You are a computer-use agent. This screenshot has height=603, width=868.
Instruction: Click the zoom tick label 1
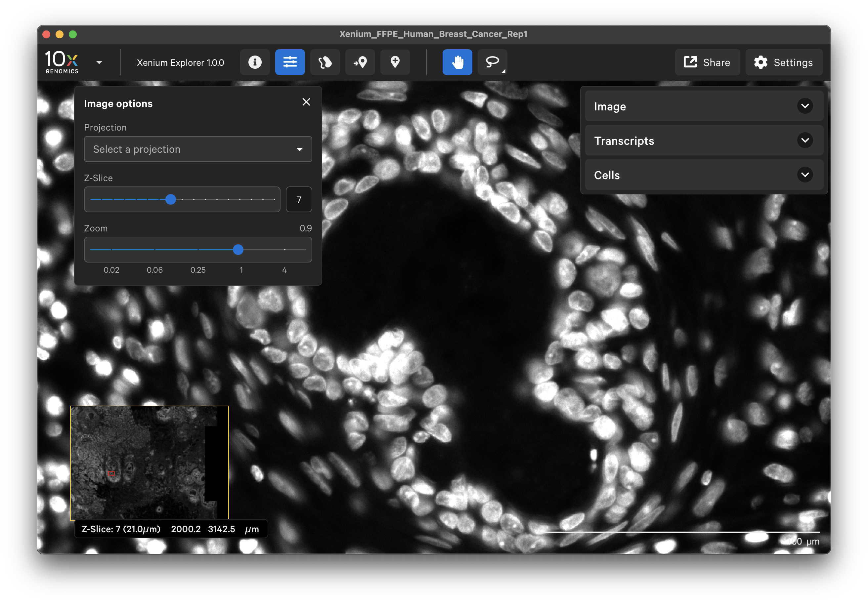[x=241, y=270]
